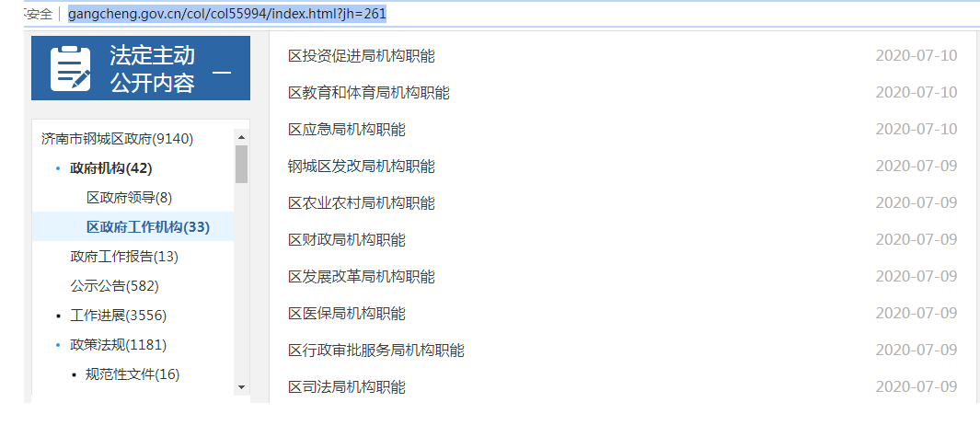980x437 pixels.
Task: Collapse 法定主动公开内容 with minus icon
Action: 221,73
